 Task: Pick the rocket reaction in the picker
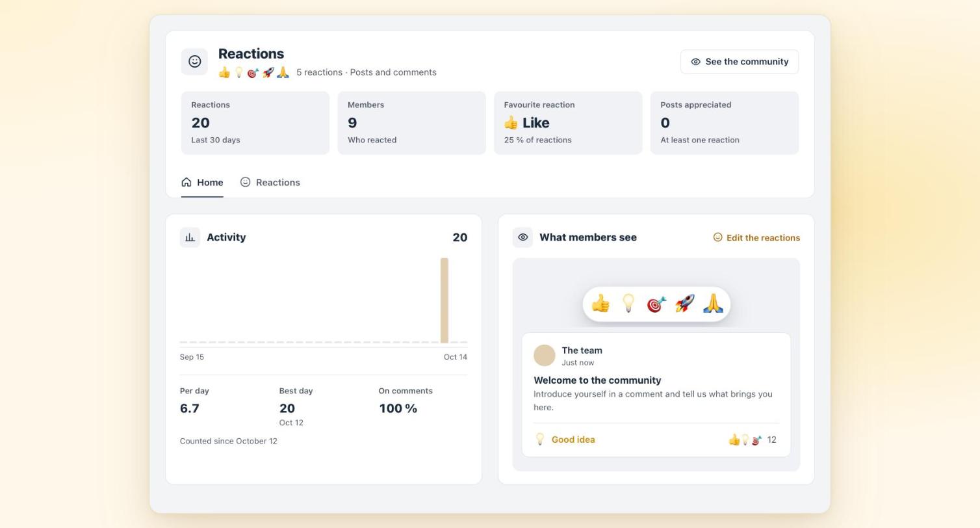pyautogui.click(x=684, y=304)
